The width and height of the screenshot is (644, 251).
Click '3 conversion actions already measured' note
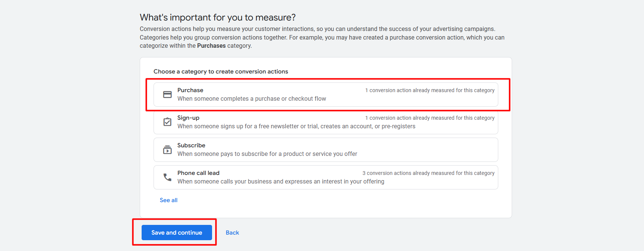click(428, 173)
